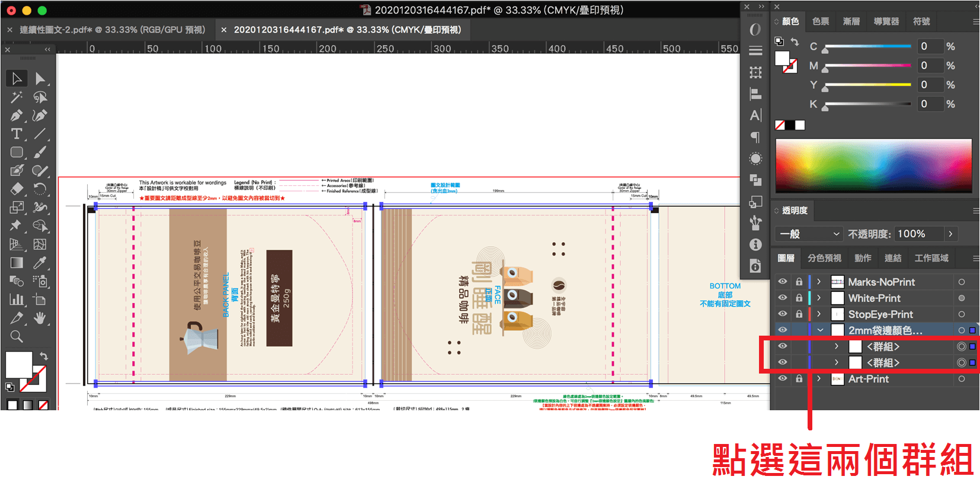Select the first <群組> sublayer
This screenshot has height=502, width=980.
coord(883,346)
